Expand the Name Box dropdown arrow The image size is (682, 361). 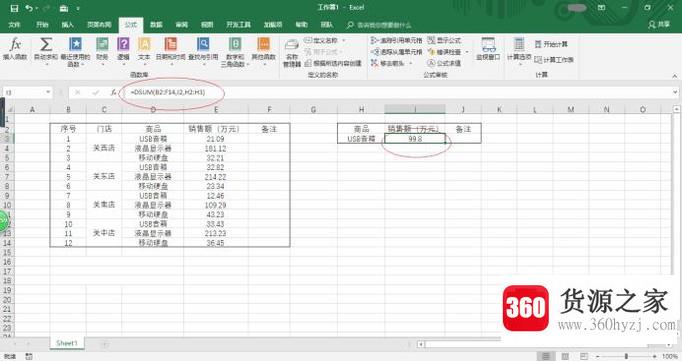pos(48,92)
